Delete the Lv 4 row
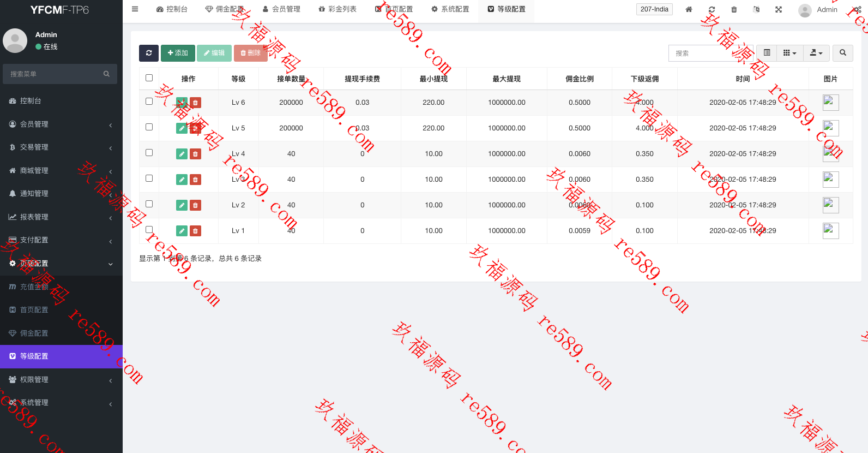 pos(195,154)
